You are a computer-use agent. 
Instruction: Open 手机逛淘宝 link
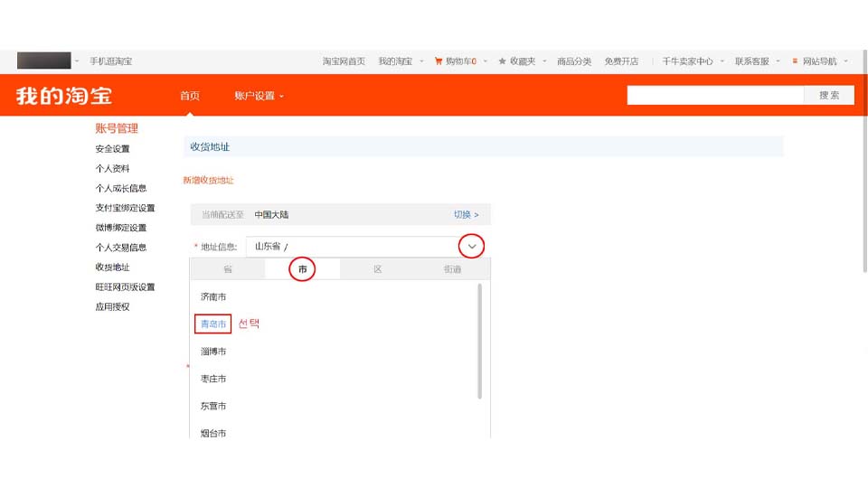(x=110, y=61)
